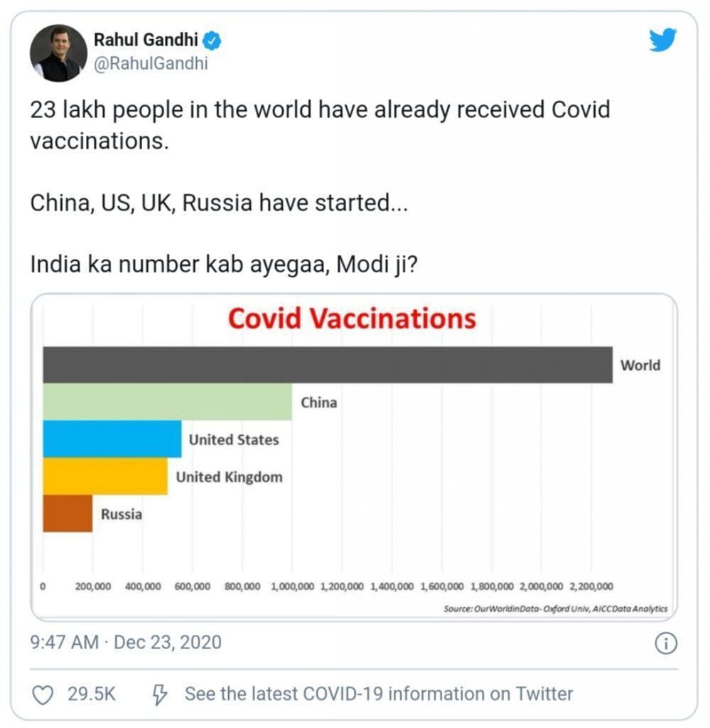710x728 pixels.
Task: Click the brown Russia bar
Action: (68, 513)
